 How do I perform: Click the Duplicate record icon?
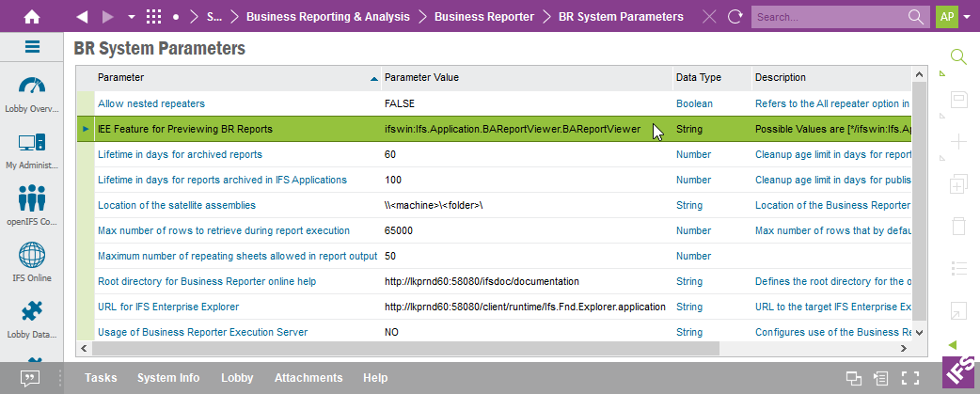coord(958,185)
